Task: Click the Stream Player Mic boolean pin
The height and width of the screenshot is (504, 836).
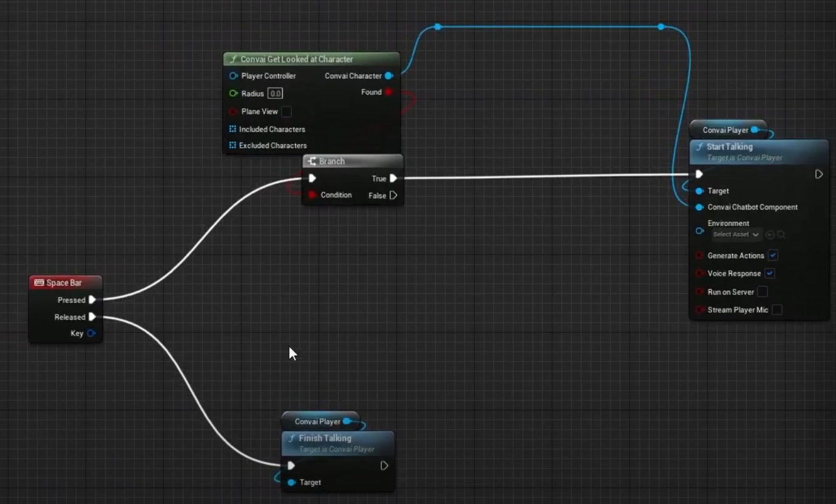Action: click(x=699, y=310)
